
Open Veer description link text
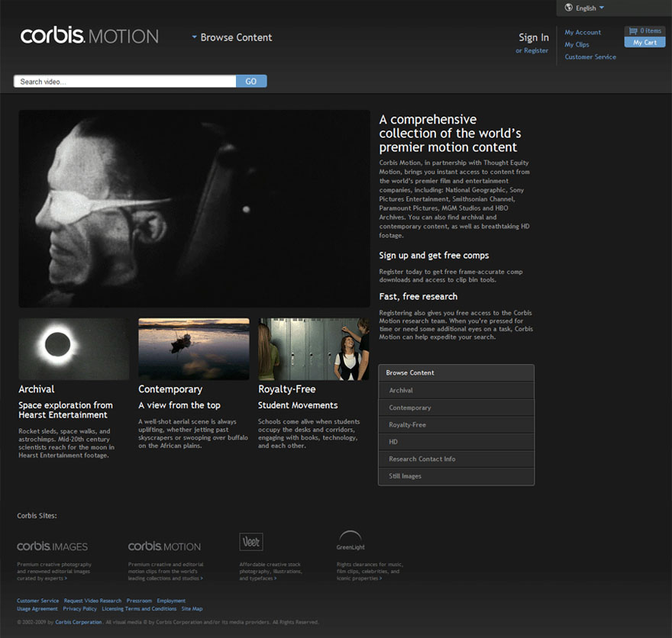click(270, 571)
